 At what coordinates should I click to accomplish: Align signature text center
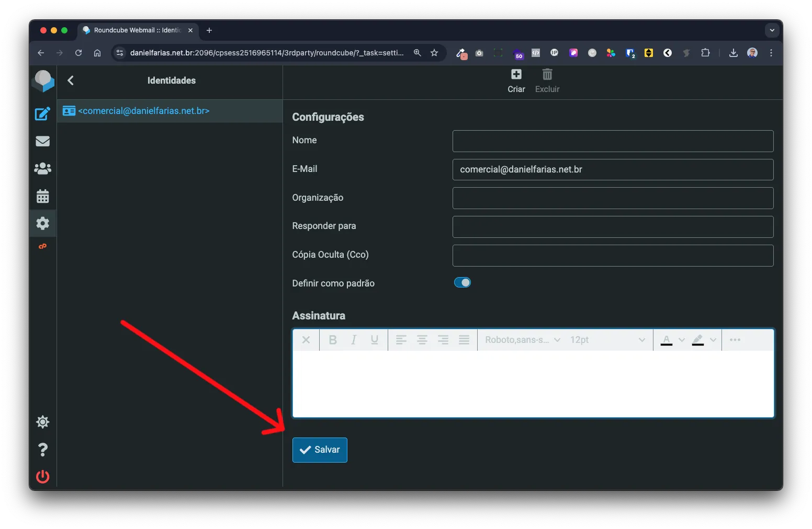click(x=422, y=340)
